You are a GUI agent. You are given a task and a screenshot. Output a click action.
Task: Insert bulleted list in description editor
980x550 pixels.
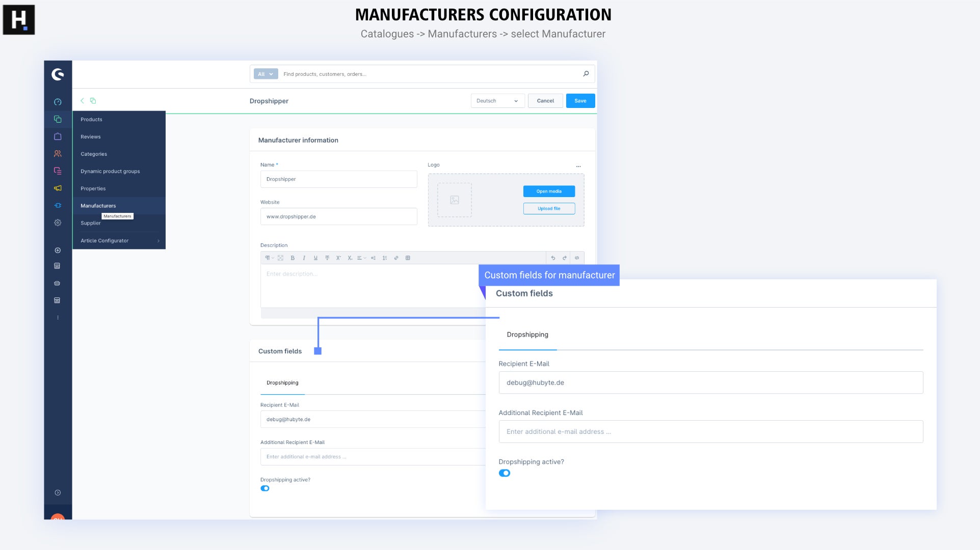[374, 258]
